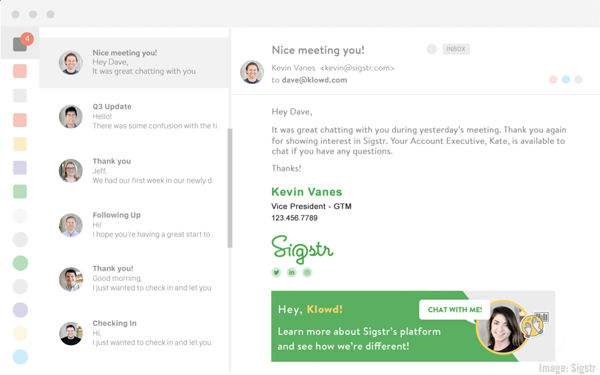Click the LinkedIn icon in signature
This screenshot has height=375, width=600.
(292, 272)
